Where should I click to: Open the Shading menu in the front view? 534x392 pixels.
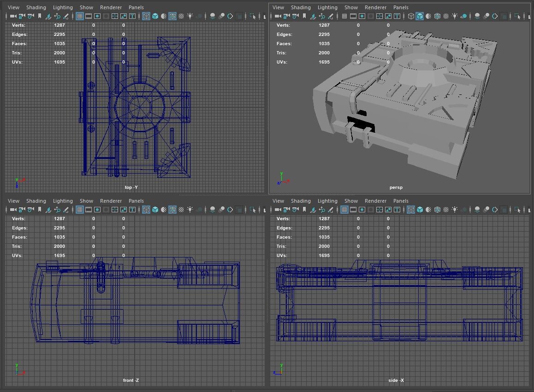[x=36, y=201]
